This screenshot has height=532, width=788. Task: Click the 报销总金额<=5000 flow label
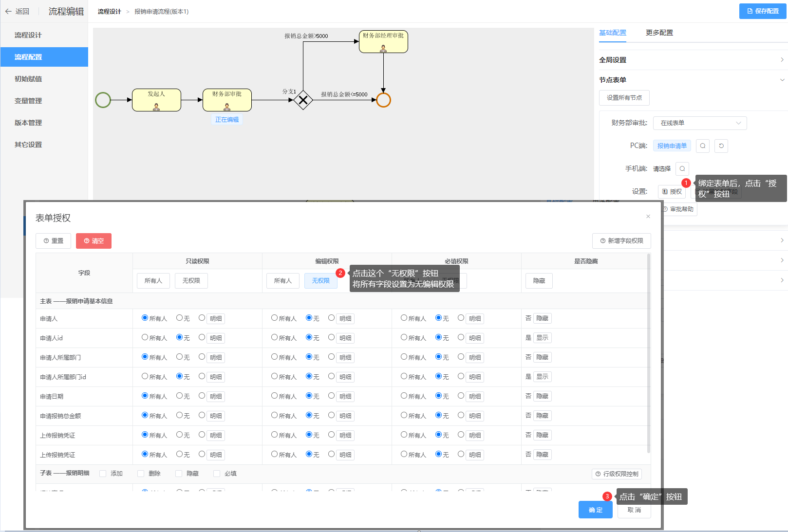point(344,94)
